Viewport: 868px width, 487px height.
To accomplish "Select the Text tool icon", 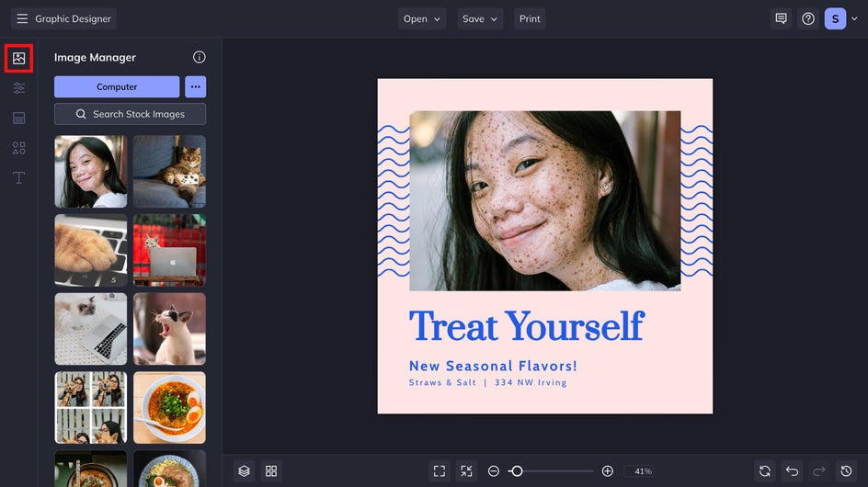I will [18, 177].
